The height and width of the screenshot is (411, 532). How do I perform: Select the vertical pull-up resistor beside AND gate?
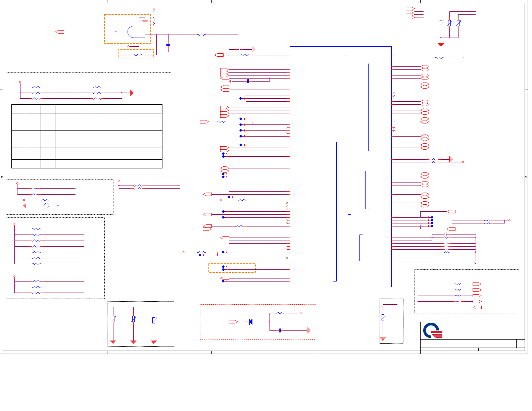[x=154, y=22]
